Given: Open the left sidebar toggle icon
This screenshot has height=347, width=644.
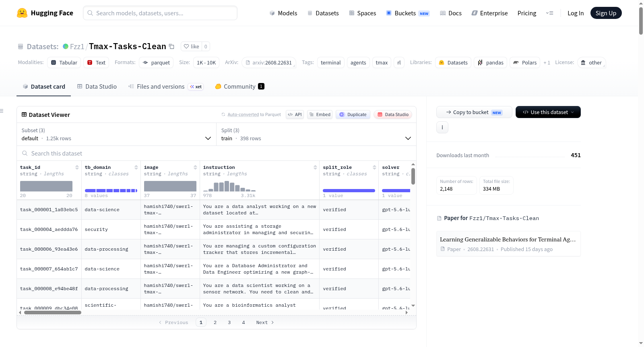Looking at the screenshot, I should [2, 111].
